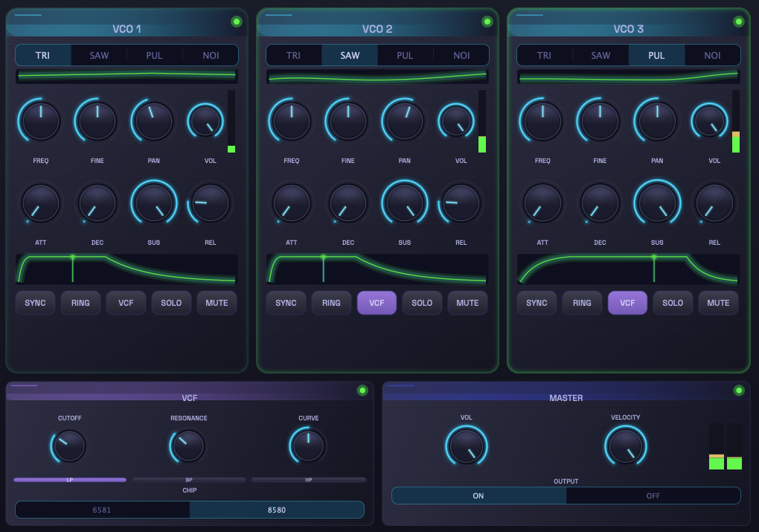The width and height of the screenshot is (759, 532).
Task: Switch VCO 3 to SAW waveform
Action: [x=601, y=55]
